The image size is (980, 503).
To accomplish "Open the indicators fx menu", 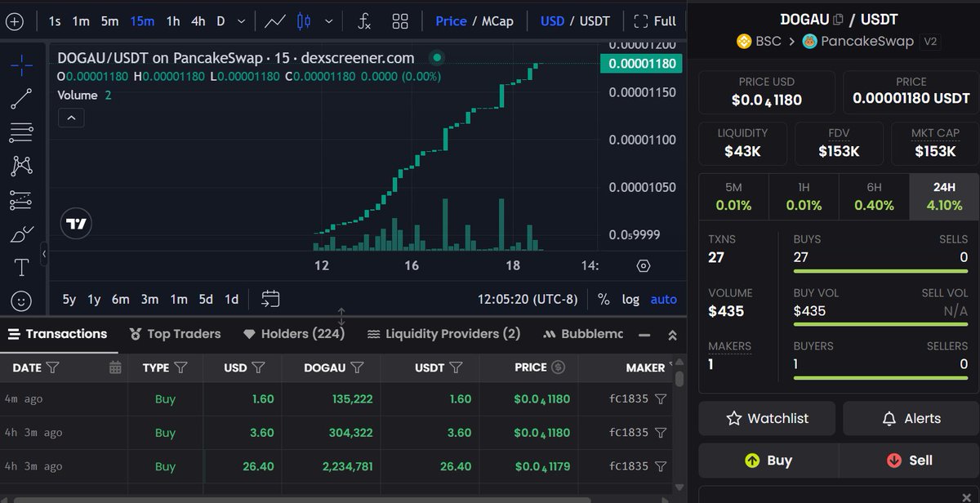I will click(365, 21).
